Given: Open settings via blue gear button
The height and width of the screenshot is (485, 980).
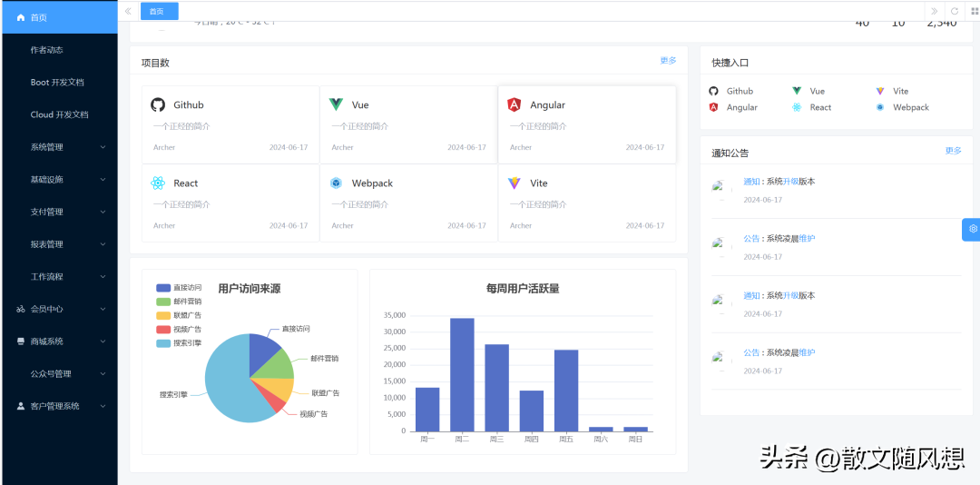Looking at the screenshot, I should point(973,229).
